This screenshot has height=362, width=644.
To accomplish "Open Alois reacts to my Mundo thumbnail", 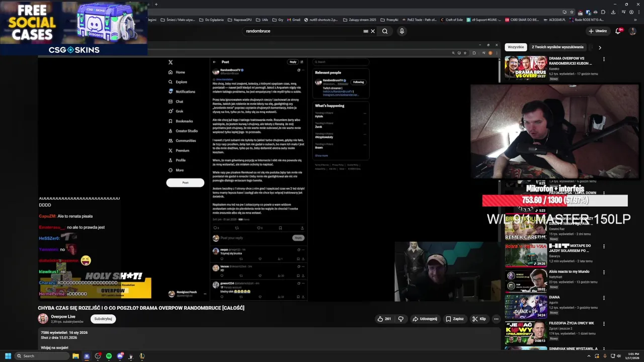I will [x=526, y=281].
